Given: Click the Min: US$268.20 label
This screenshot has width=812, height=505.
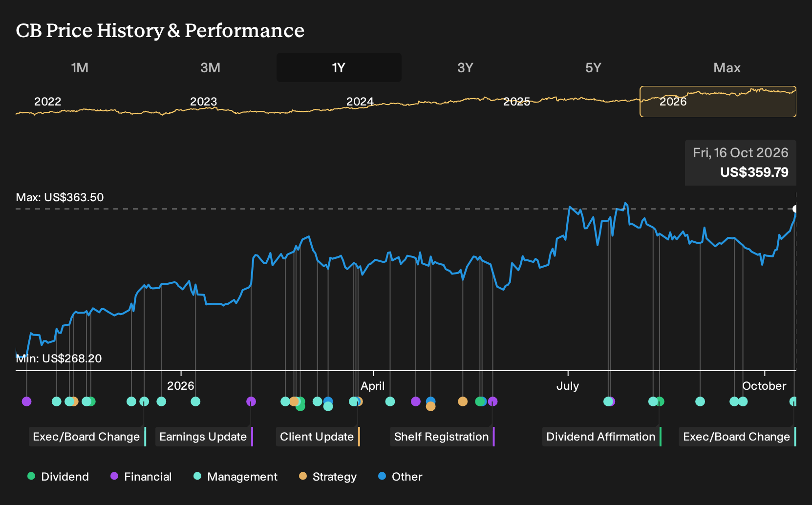Looking at the screenshot, I should coord(59,358).
